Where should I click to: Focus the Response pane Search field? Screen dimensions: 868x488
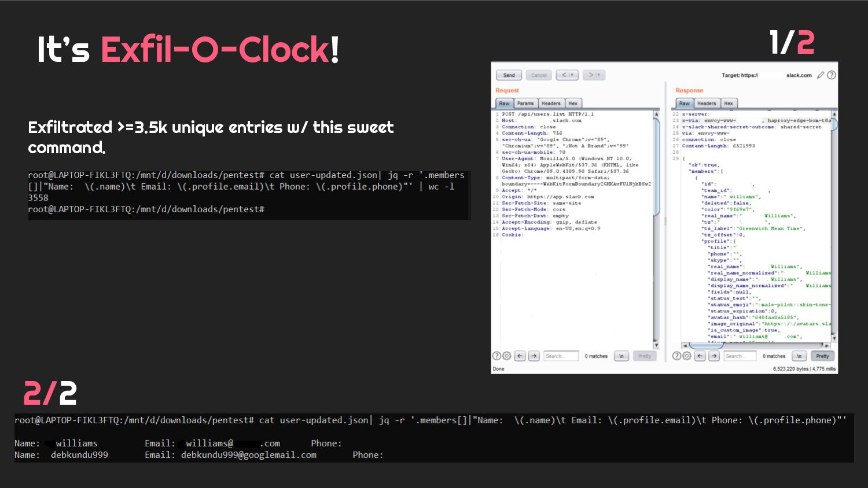[740, 356]
